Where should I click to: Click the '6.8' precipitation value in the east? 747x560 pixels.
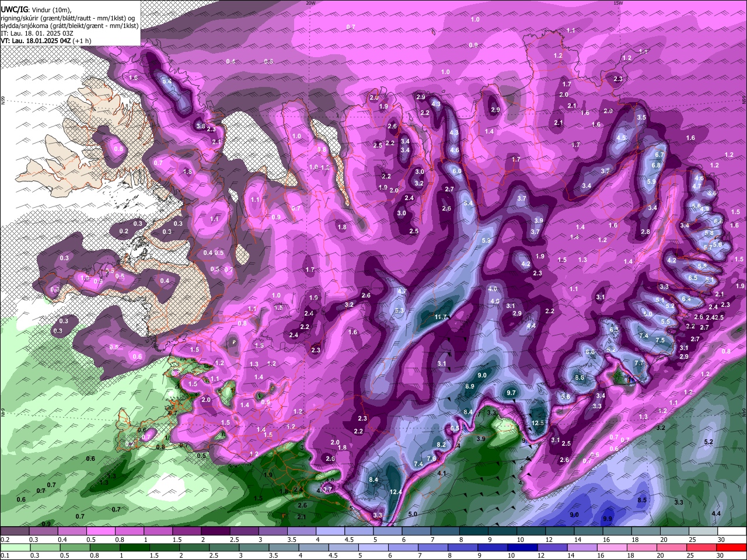pos(656,166)
